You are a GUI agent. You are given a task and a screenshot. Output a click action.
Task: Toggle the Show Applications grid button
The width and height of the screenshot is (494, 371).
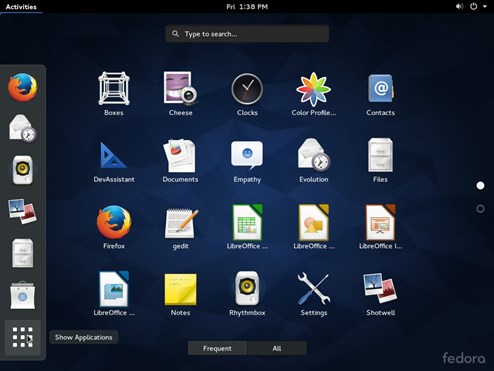pyautogui.click(x=22, y=337)
